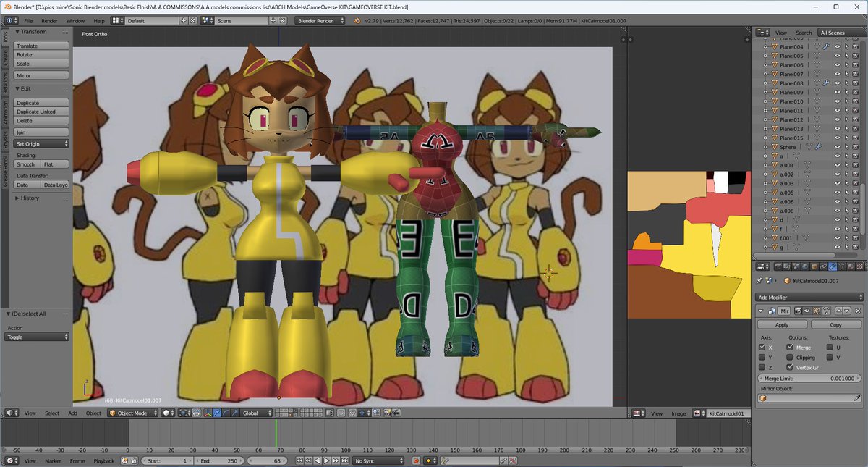Image resolution: width=868 pixels, height=467 pixels.
Task: Open the Modifiers wrench tab icon
Action: (833, 266)
